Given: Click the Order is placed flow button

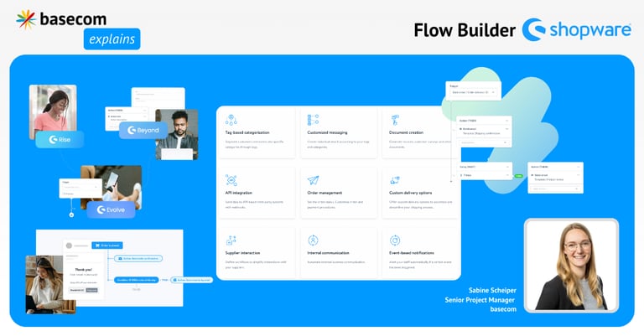Looking at the screenshot, I should point(107,246).
